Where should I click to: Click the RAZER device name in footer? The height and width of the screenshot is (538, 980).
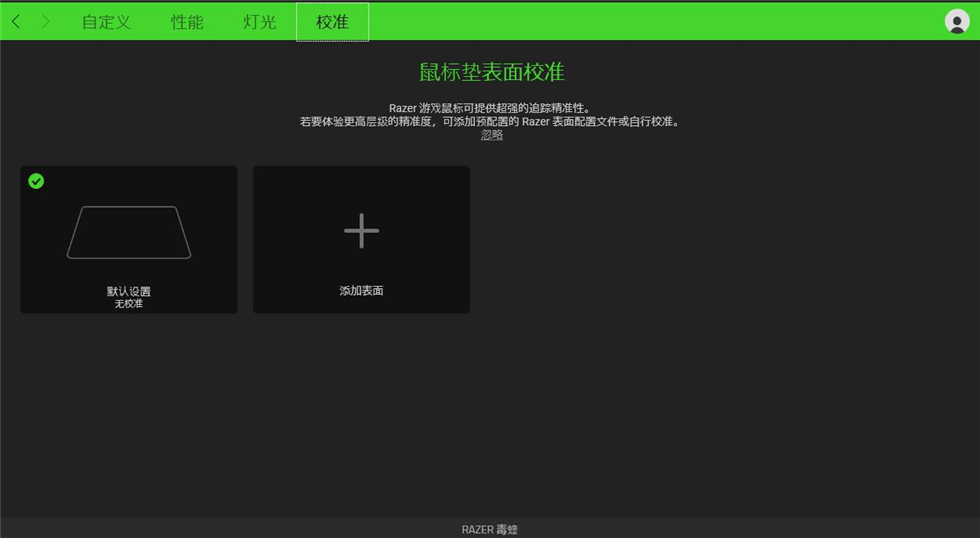tap(489, 529)
